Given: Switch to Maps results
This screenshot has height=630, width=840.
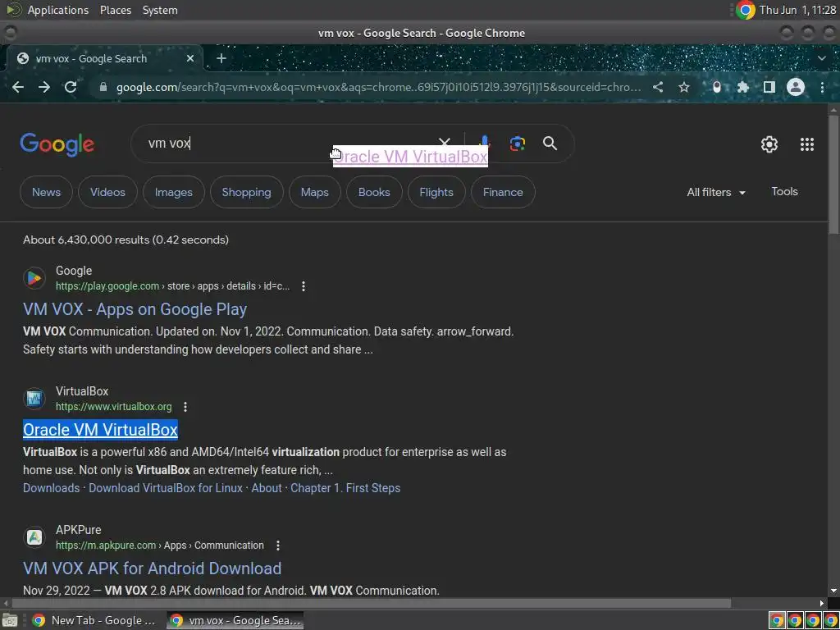Looking at the screenshot, I should (314, 192).
